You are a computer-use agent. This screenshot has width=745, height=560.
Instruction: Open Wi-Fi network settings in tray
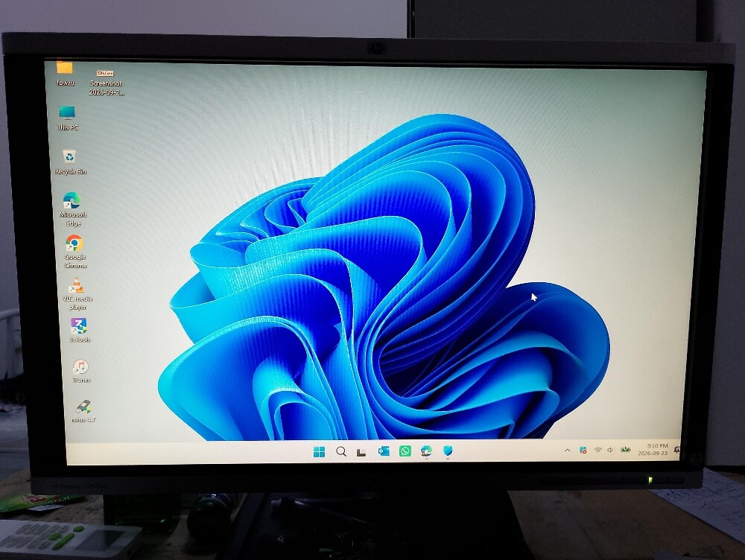pos(598,450)
